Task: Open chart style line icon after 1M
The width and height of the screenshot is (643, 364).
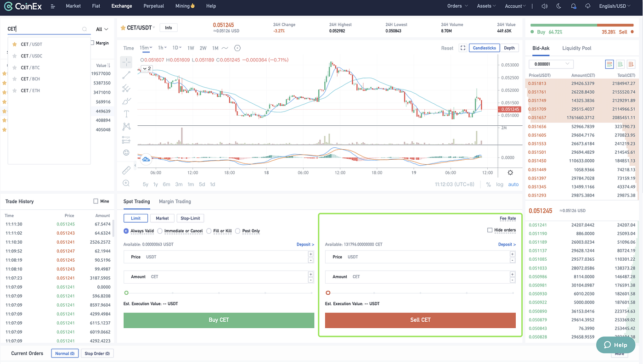Action: coord(225,48)
